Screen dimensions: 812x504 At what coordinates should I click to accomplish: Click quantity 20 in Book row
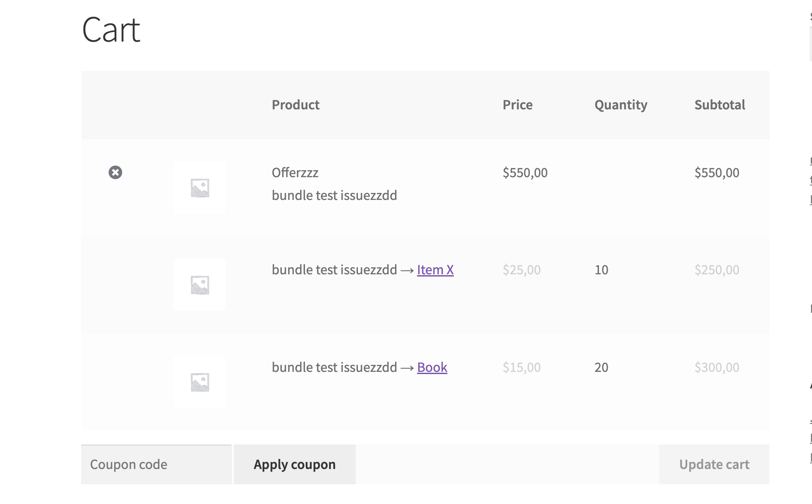click(x=602, y=367)
